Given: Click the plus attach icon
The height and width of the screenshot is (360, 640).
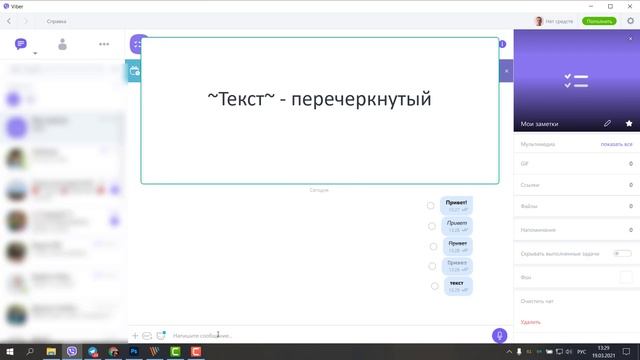Looking at the screenshot, I should pos(135,336).
